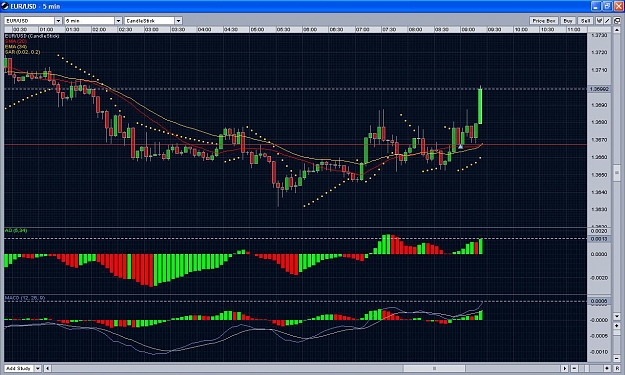Screen dimensions: 625x375
Task: Click the R reset button
Action: click(x=617, y=368)
